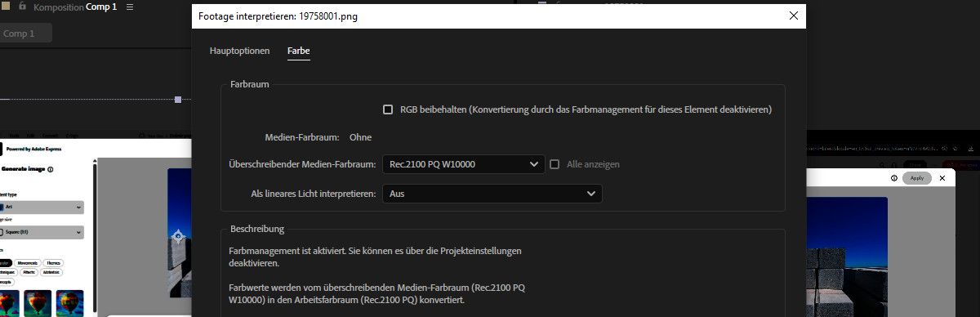This screenshot has height=317, width=980.
Task: Open the Art content type dropdown
Action: (41, 208)
